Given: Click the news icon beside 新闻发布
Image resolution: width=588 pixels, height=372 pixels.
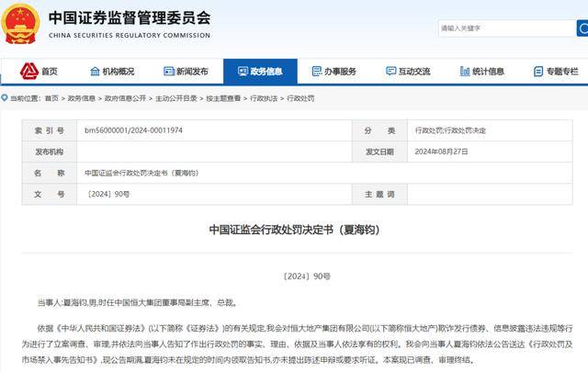Looking at the screenshot, I should pos(169,71).
